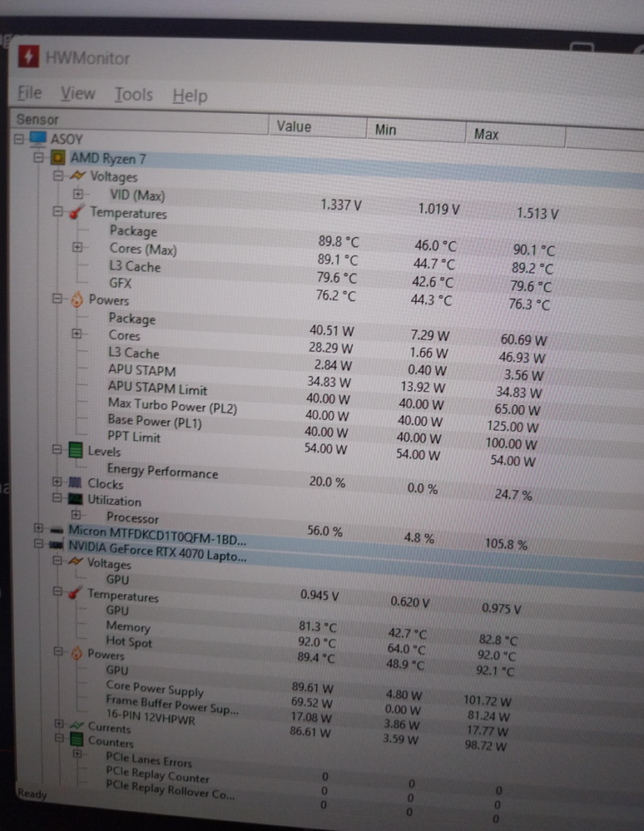The image size is (644, 831).
Task: Click the GPU Powers flame icon
Action: [x=77, y=653]
